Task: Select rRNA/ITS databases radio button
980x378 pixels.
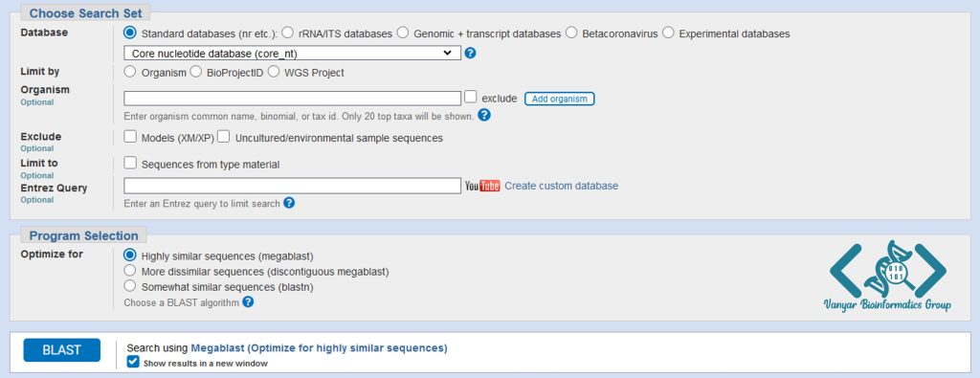Action: [x=287, y=33]
